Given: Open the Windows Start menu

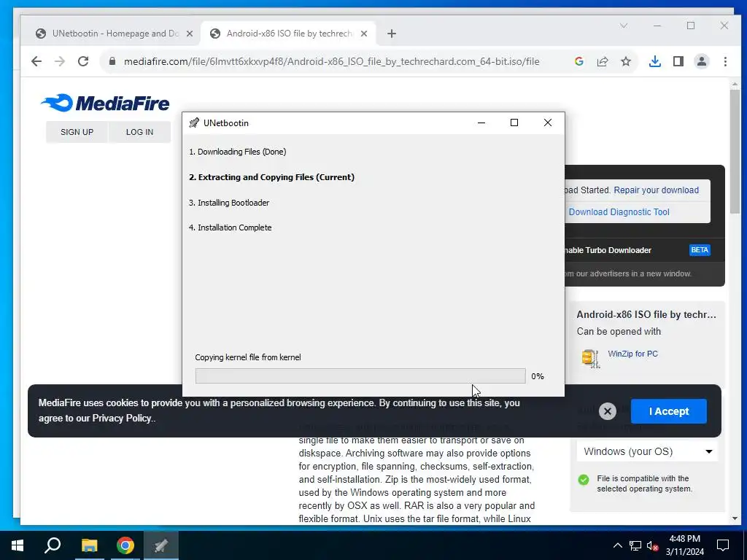Looking at the screenshot, I should 18,545.
